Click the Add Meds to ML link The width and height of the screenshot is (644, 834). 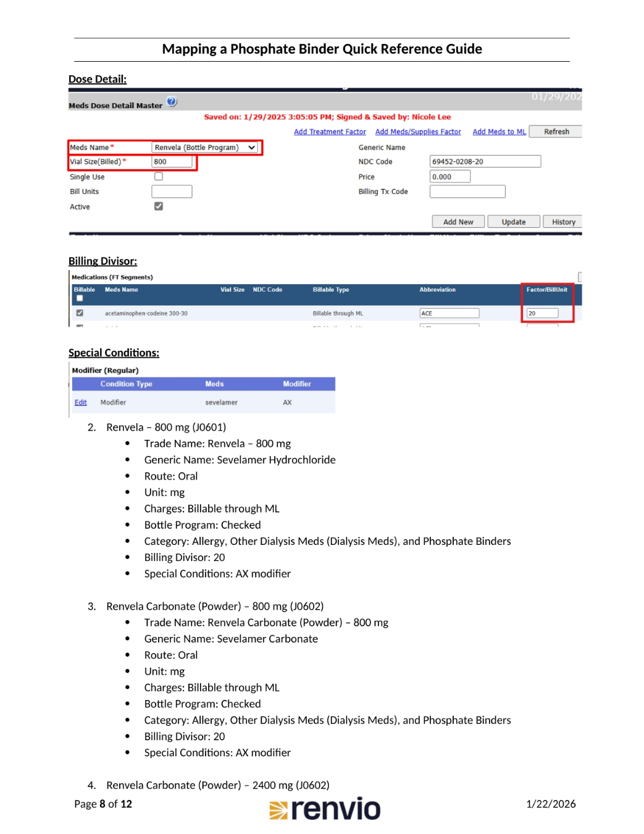[x=500, y=132]
